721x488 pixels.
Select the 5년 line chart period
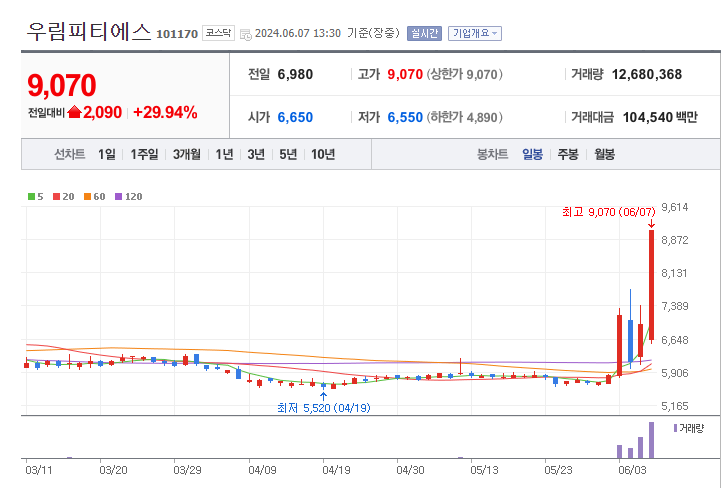(288, 154)
